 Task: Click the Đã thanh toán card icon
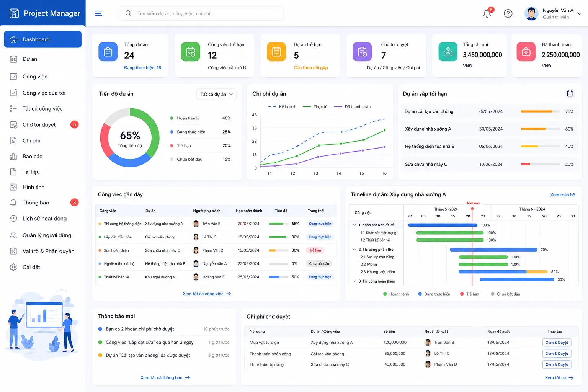tap(526, 52)
